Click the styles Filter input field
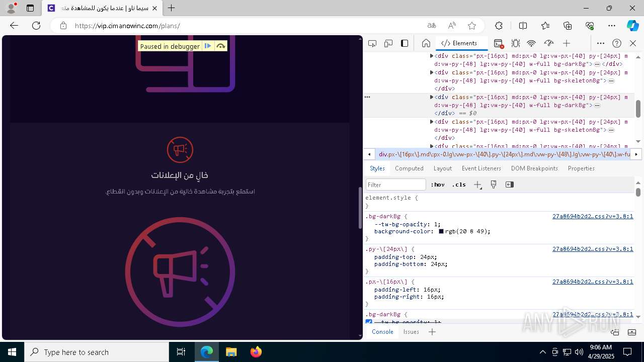 pyautogui.click(x=396, y=185)
